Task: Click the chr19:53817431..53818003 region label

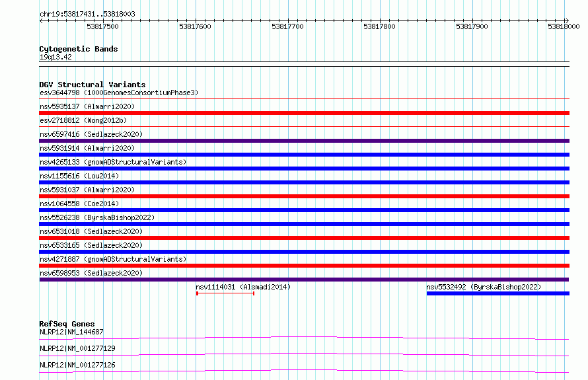Action: (87, 14)
